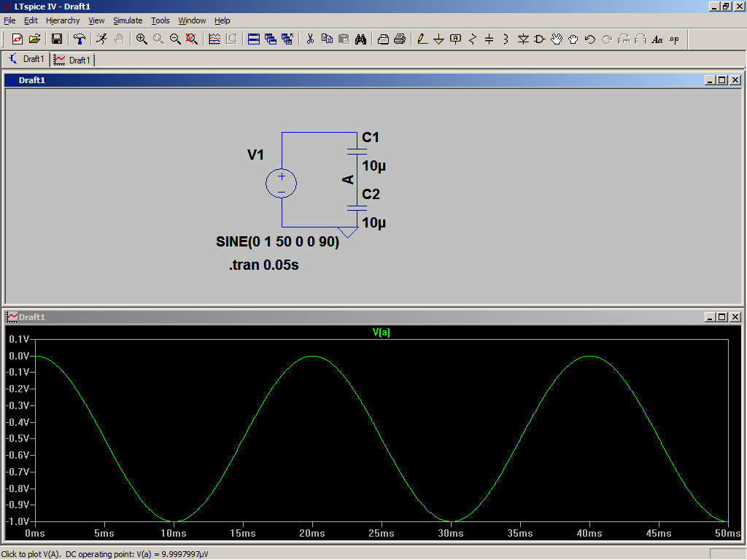
Task: Open the Hierarchy menu
Action: coord(63,20)
